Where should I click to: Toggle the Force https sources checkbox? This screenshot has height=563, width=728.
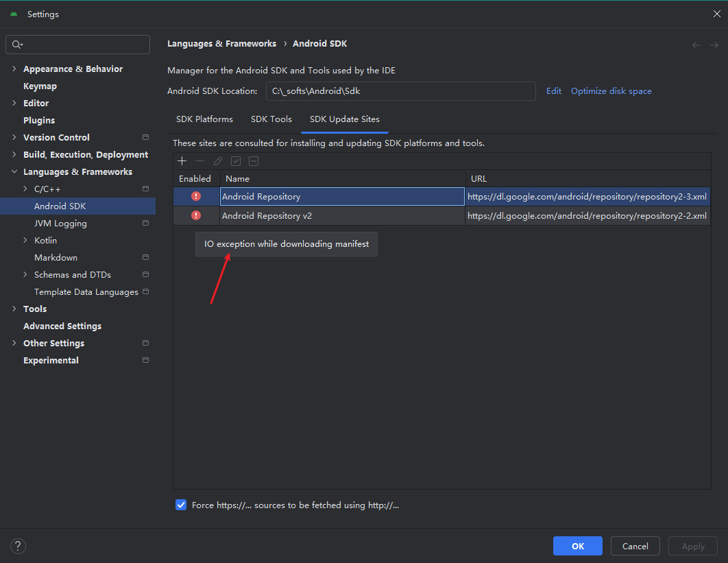[181, 505]
